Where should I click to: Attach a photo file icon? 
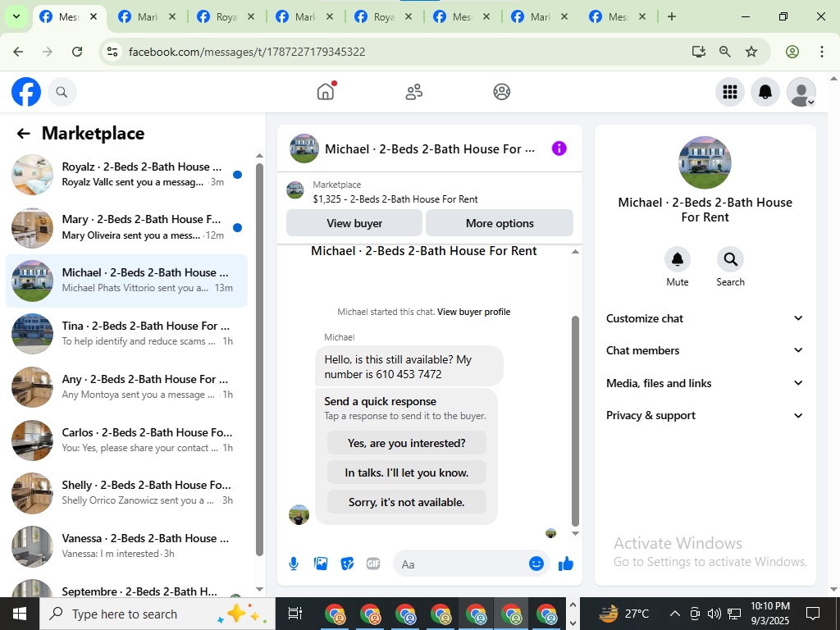point(321,564)
